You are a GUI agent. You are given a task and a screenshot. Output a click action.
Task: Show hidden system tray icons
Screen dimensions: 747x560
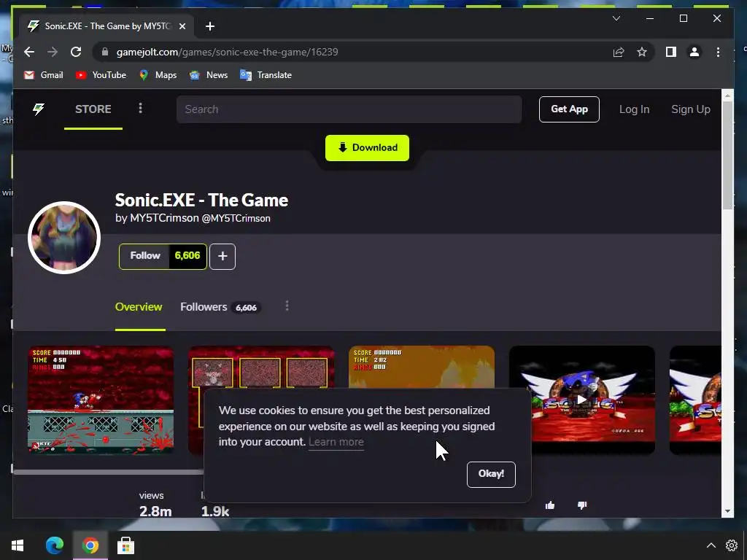(711, 545)
